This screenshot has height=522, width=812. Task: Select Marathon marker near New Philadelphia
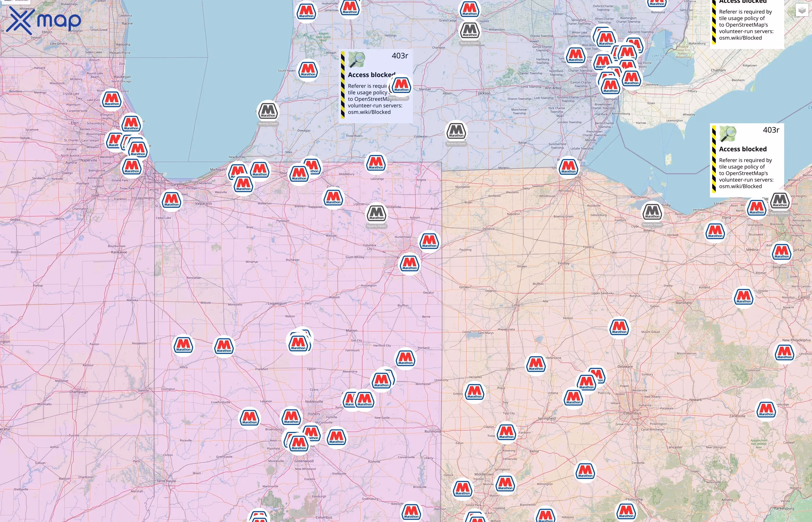(x=784, y=353)
